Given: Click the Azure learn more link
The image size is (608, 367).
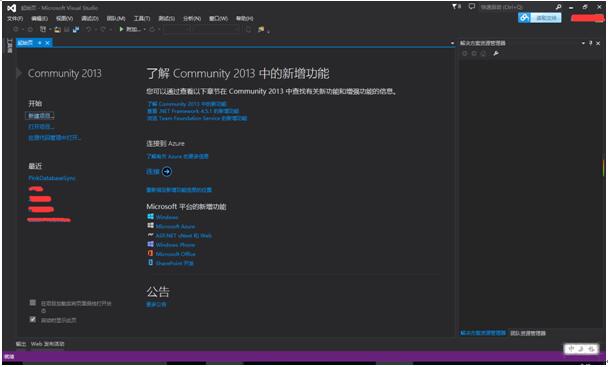Looking at the screenshot, I should coord(177,156).
